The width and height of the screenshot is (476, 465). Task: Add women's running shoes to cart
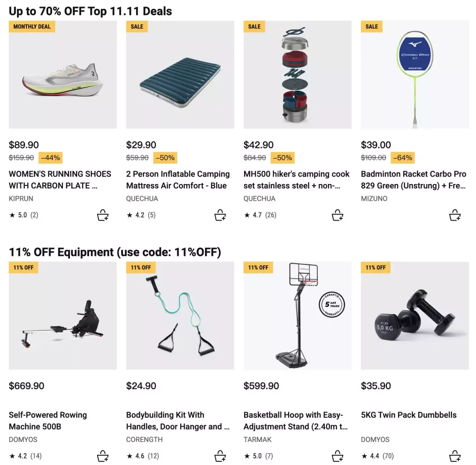(x=103, y=215)
